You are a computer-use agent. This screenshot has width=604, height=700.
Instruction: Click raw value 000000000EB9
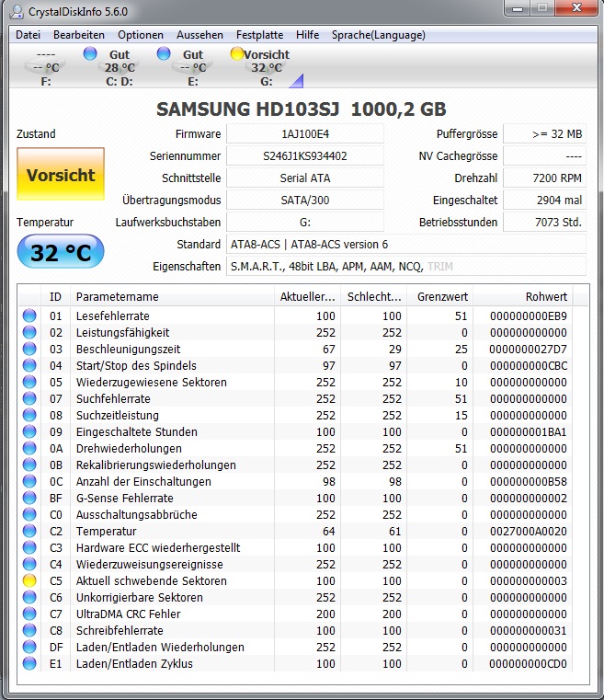[529, 316]
